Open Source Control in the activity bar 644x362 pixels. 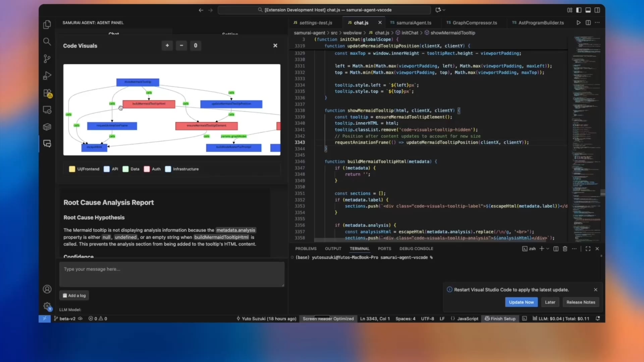47,58
